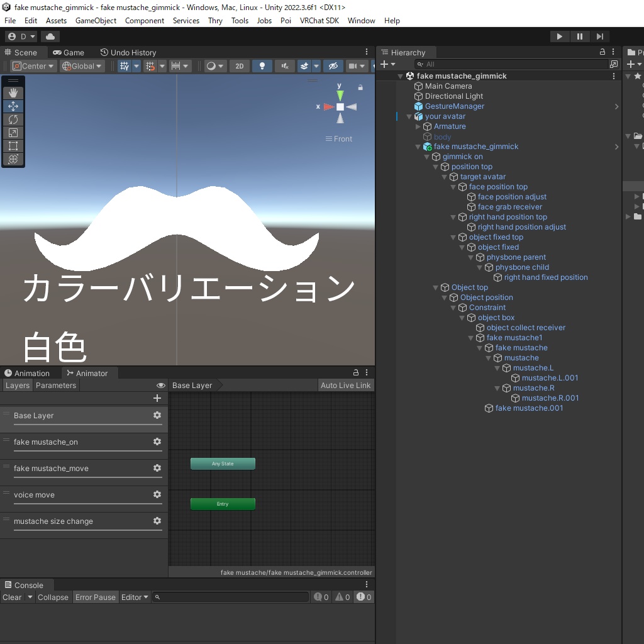Select the Rect tool
This screenshot has width=644, height=644.
click(x=13, y=146)
